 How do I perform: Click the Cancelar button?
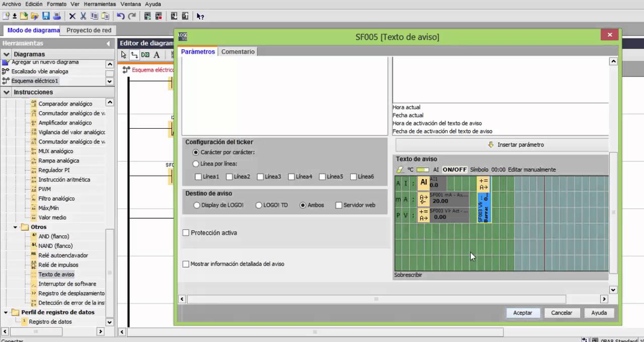pyautogui.click(x=561, y=313)
